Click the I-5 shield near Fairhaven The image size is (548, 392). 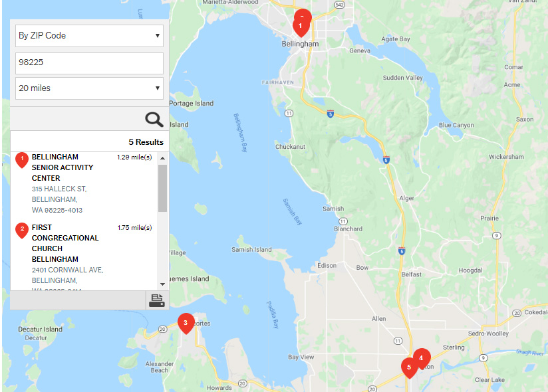coord(331,114)
